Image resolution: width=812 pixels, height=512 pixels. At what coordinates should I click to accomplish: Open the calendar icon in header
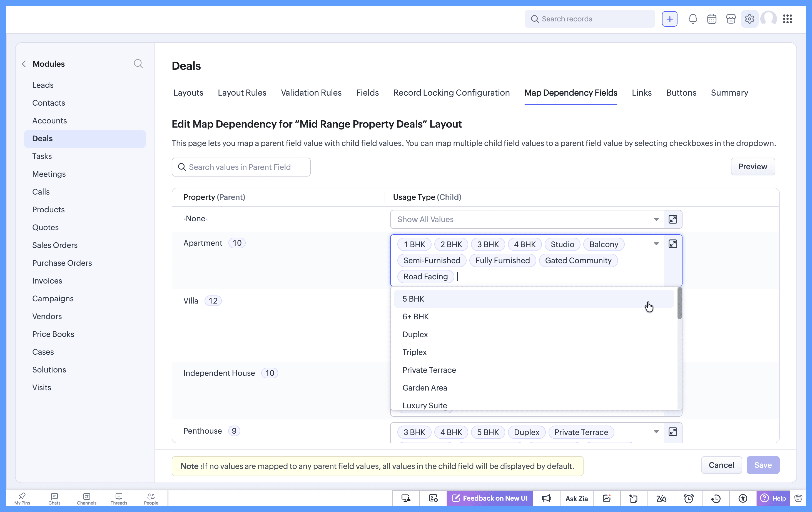point(711,19)
